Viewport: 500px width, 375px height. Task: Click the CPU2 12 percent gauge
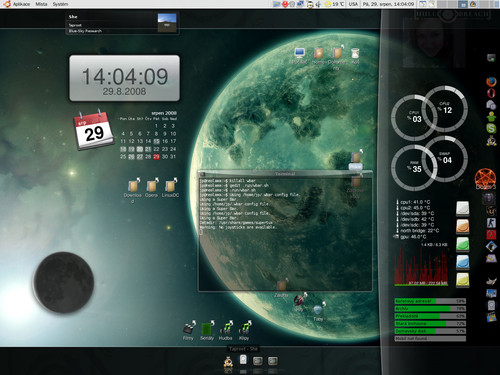(445, 108)
